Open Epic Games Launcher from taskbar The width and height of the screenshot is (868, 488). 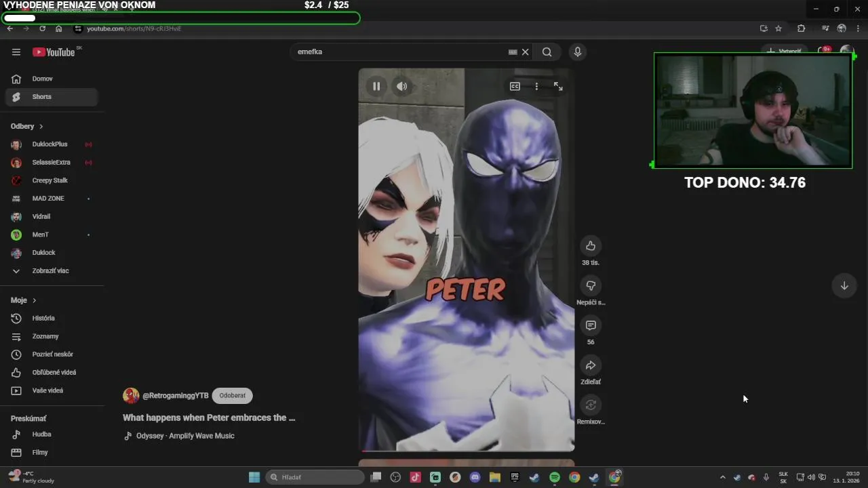coord(515,477)
